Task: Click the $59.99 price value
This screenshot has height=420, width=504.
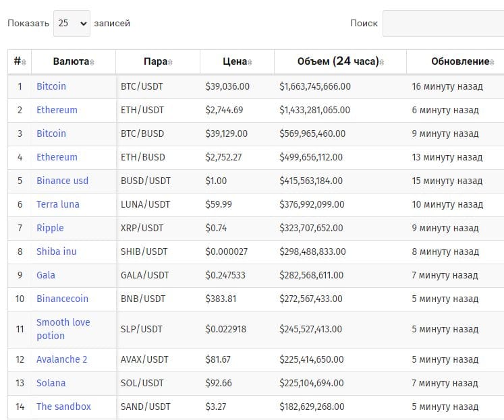Action: (x=219, y=204)
